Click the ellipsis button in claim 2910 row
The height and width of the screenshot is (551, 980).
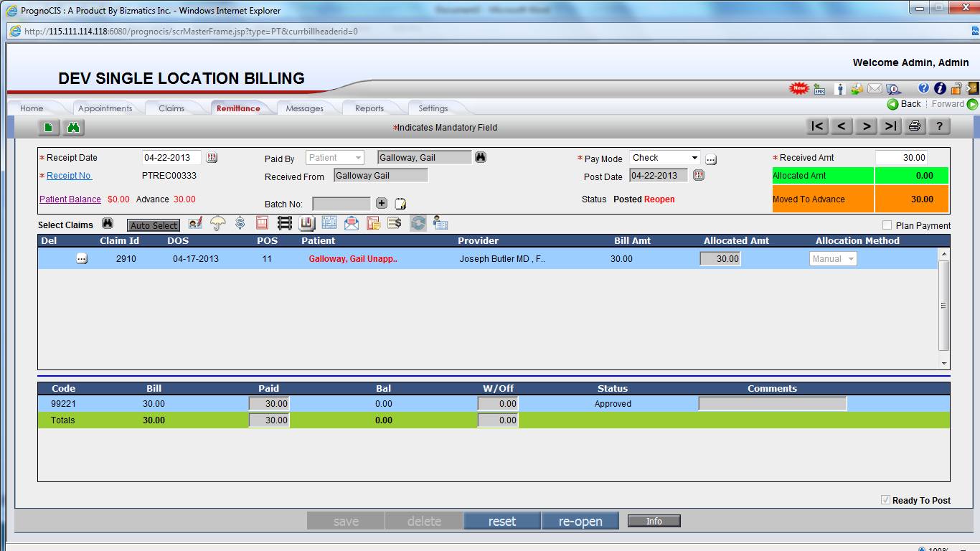click(82, 259)
